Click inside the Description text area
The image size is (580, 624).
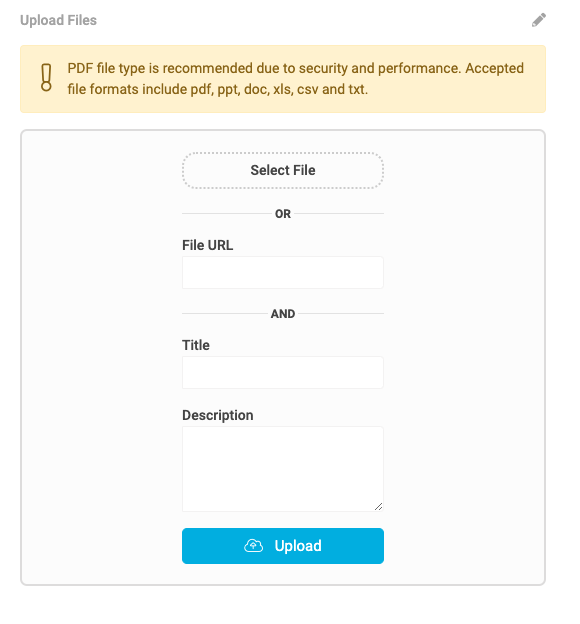click(x=283, y=469)
